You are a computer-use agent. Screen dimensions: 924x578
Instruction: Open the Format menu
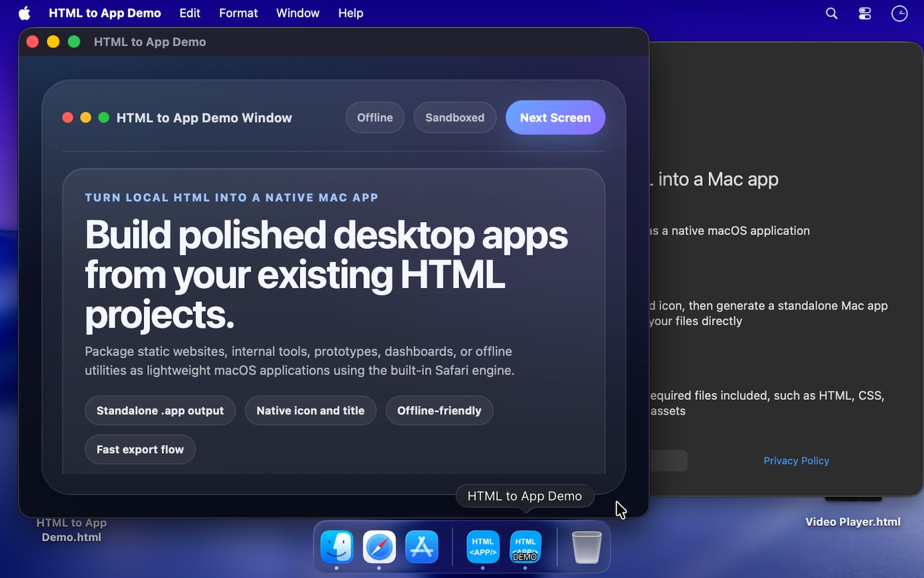(x=238, y=13)
